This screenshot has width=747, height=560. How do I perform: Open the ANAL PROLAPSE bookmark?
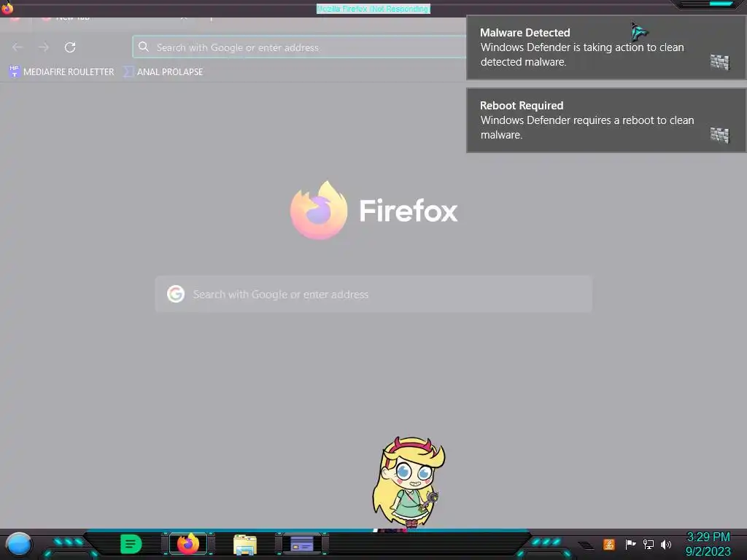163,72
